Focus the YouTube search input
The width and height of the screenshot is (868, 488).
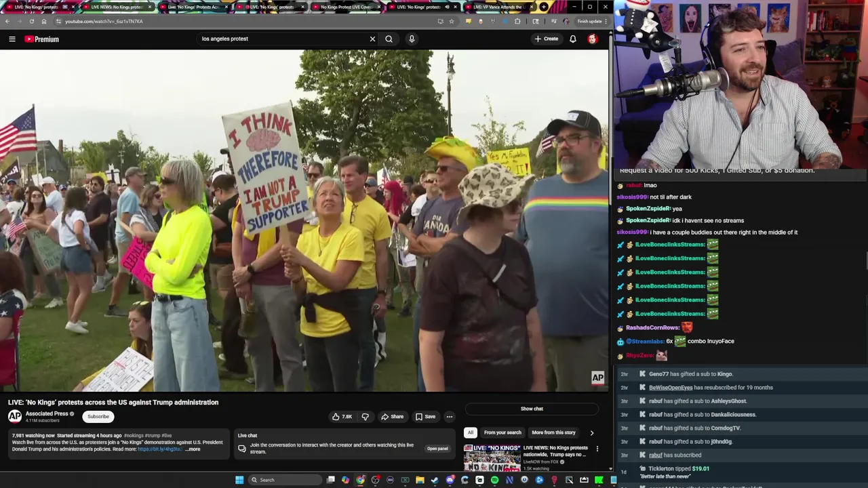283,39
